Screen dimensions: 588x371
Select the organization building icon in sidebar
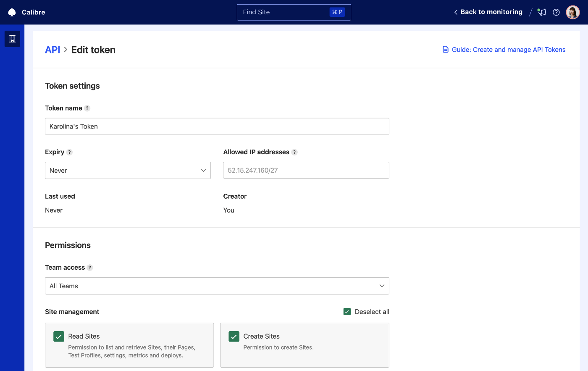tap(12, 39)
